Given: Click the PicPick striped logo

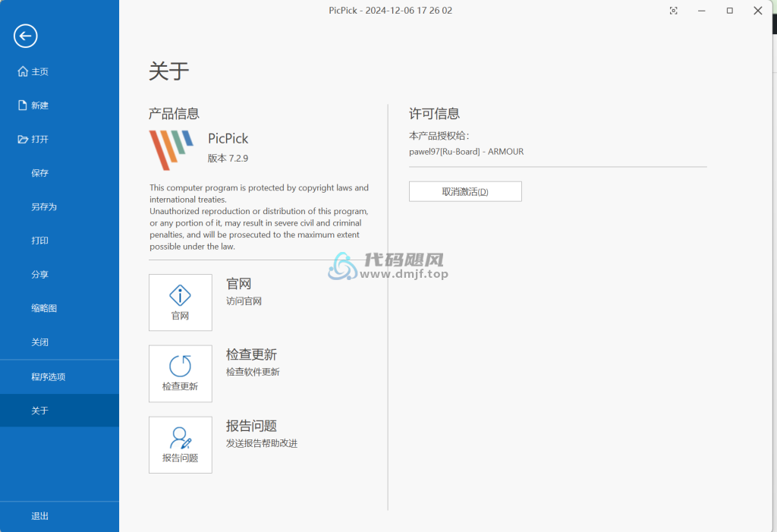Looking at the screenshot, I should [171, 150].
